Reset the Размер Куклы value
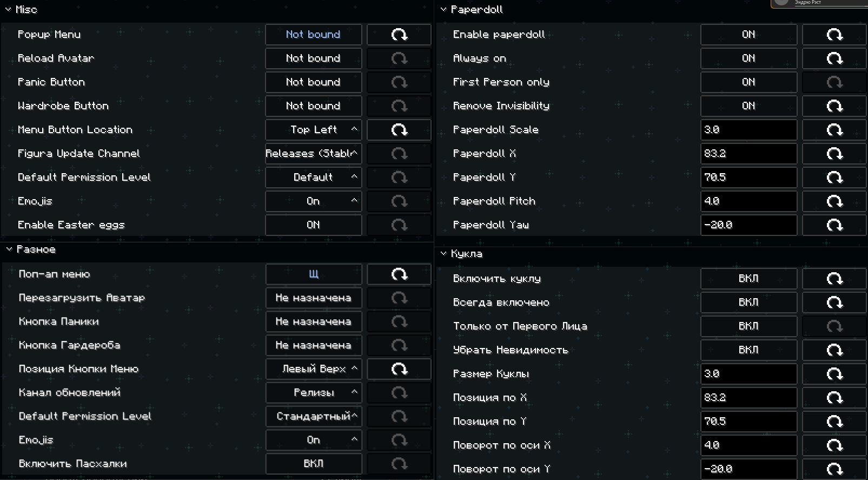Viewport: 868px width, 480px height. 834,374
